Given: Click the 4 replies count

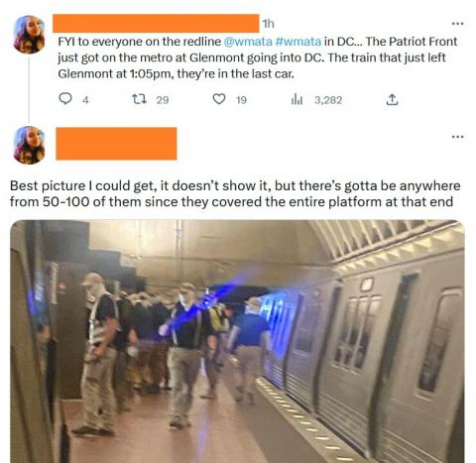Looking at the screenshot, I should pyautogui.click(x=85, y=100).
